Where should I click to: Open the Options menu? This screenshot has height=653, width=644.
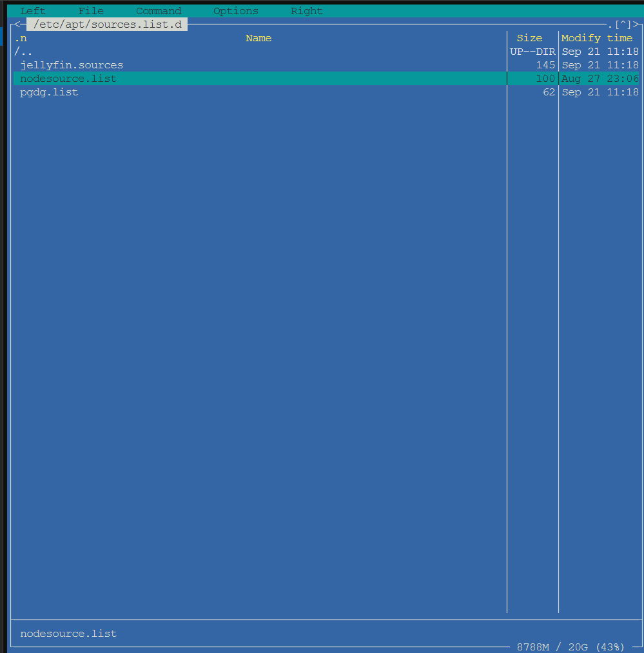tap(236, 11)
